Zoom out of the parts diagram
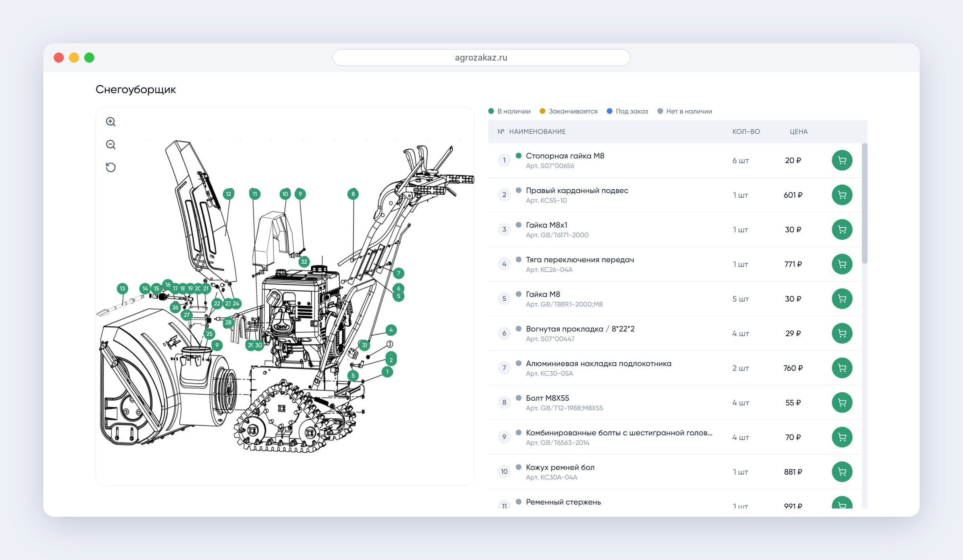The image size is (963, 560). [111, 145]
